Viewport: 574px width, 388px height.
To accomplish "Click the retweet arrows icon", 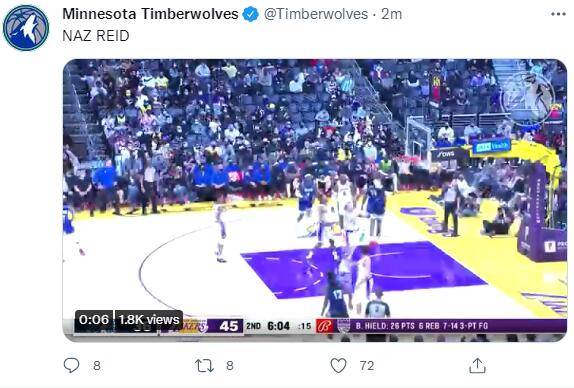I will click(x=204, y=366).
